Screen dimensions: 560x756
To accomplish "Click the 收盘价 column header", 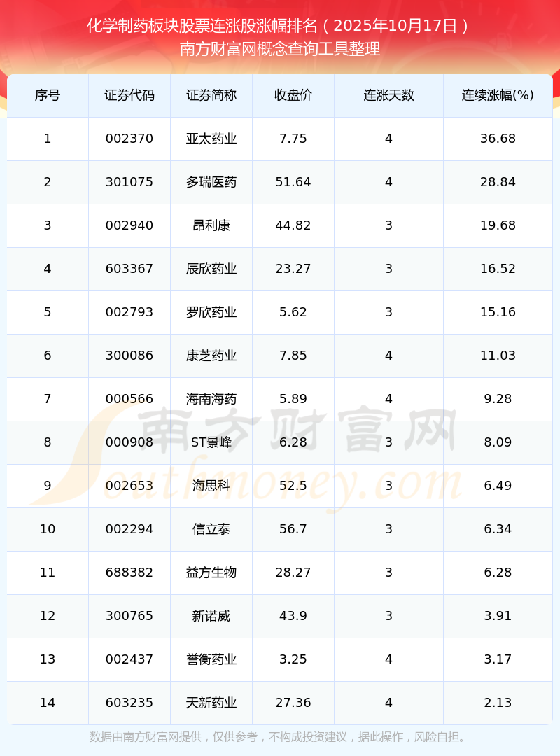I will [x=293, y=95].
